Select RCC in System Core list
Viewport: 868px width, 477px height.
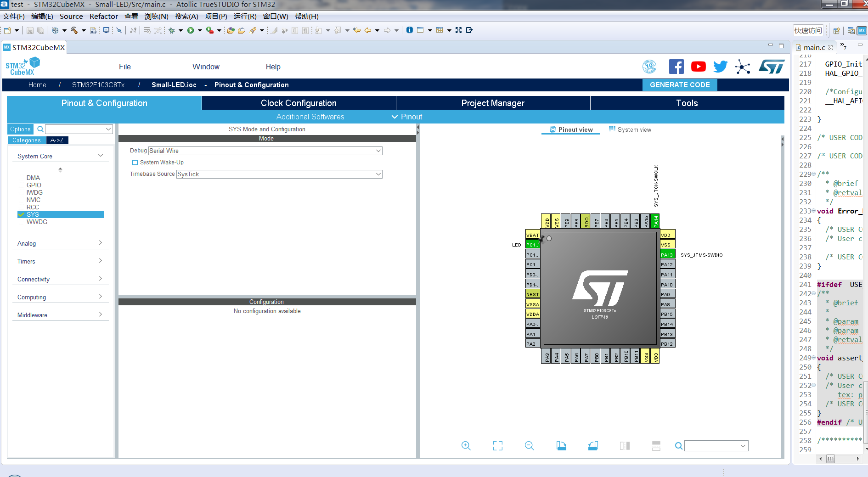point(33,207)
